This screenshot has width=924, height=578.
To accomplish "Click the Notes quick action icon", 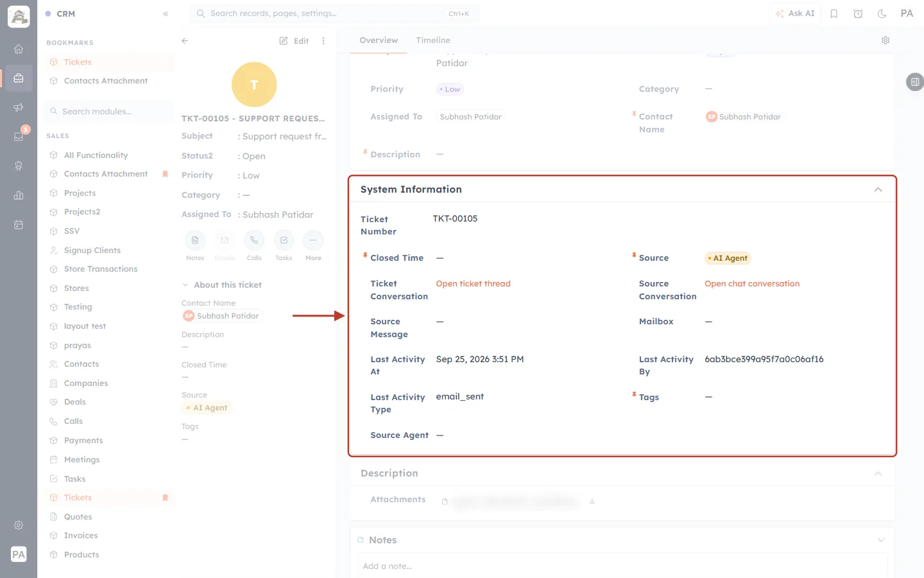I will point(195,240).
